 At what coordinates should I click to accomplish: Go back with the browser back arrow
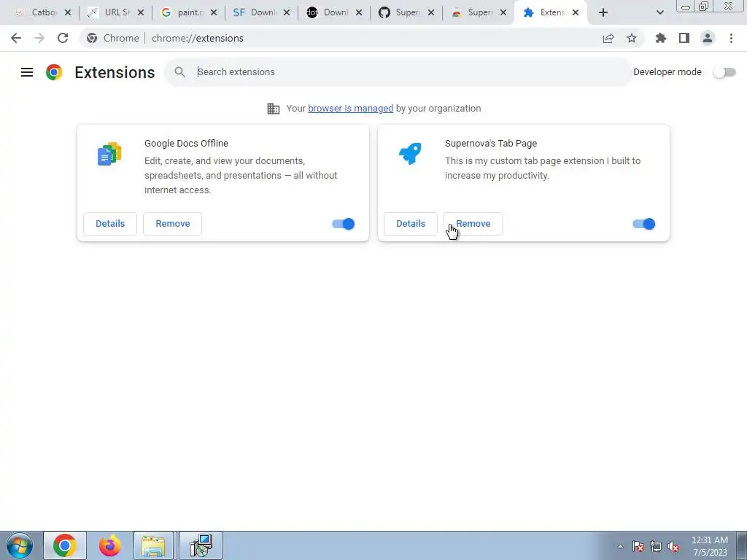point(16,38)
